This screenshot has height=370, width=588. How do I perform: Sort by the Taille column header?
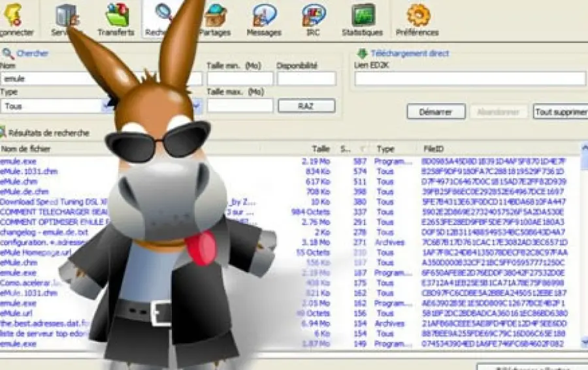[x=321, y=149]
